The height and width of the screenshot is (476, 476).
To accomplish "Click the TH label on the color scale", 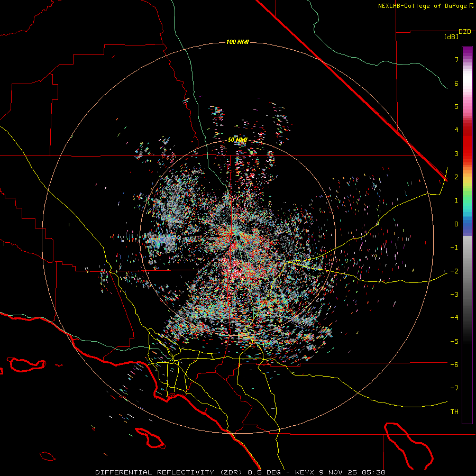I will (454, 412).
